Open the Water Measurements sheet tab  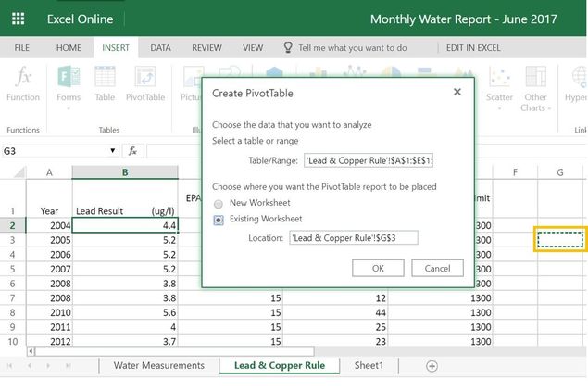(159, 365)
